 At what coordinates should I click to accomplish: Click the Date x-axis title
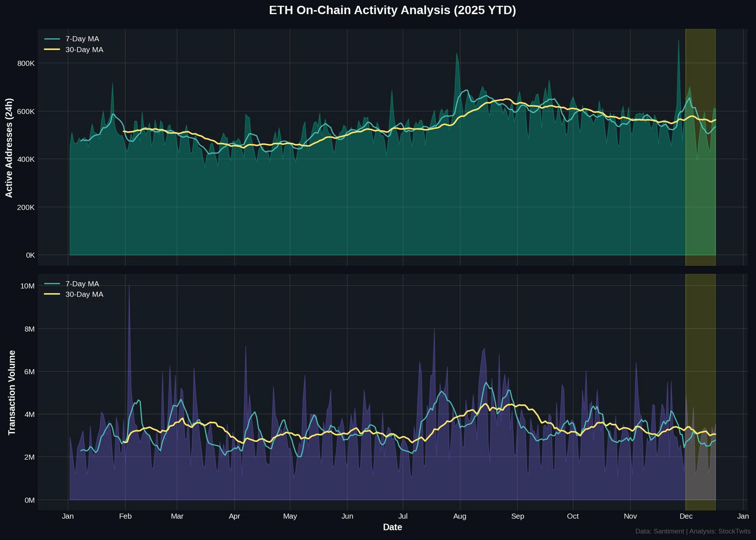click(392, 527)
